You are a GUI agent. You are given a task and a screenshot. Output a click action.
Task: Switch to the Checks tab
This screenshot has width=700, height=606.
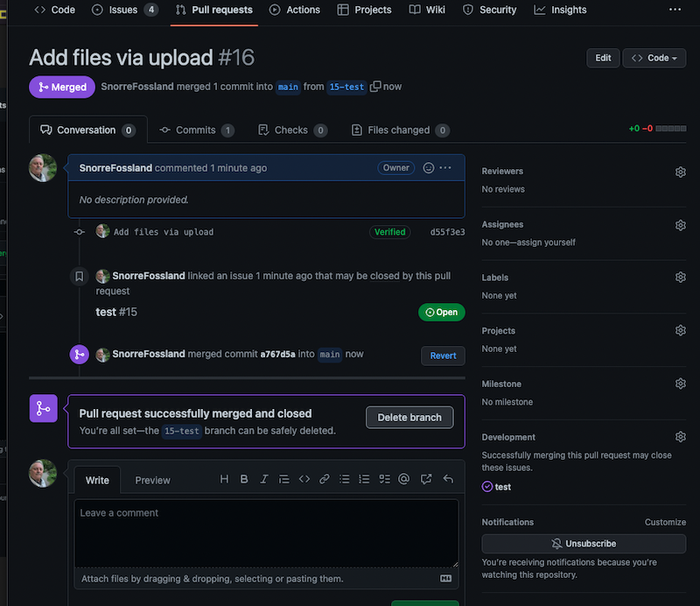click(292, 130)
